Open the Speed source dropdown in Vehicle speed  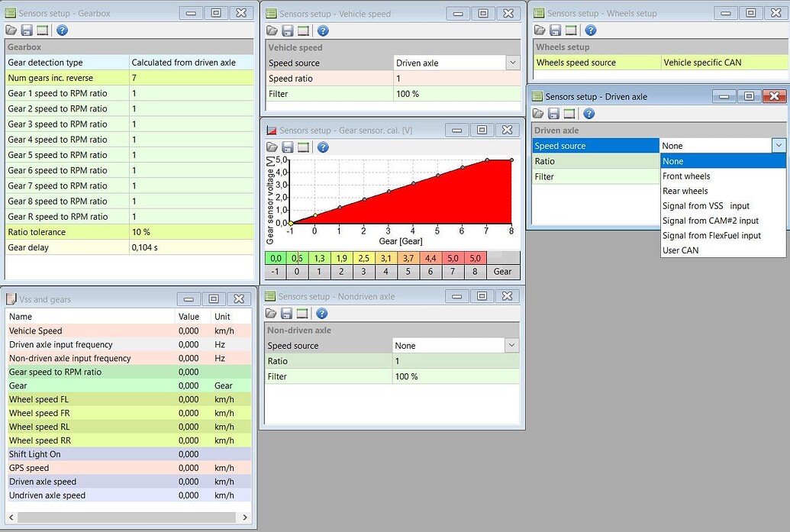[511, 63]
